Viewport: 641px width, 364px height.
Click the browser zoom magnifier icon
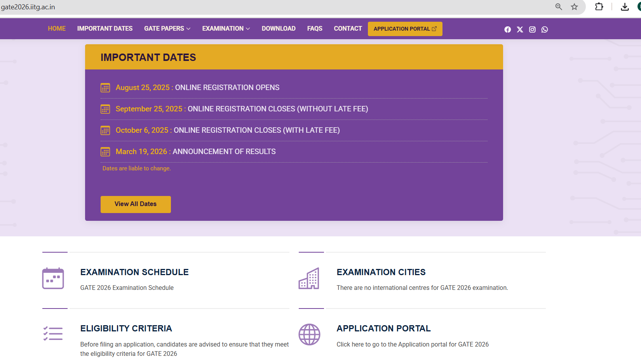pyautogui.click(x=559, y=7)
